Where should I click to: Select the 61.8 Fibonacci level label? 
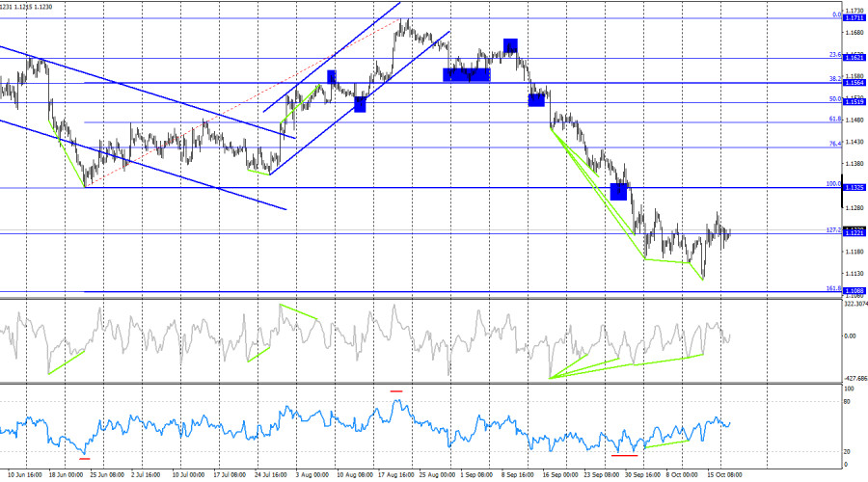coord(835,119)
